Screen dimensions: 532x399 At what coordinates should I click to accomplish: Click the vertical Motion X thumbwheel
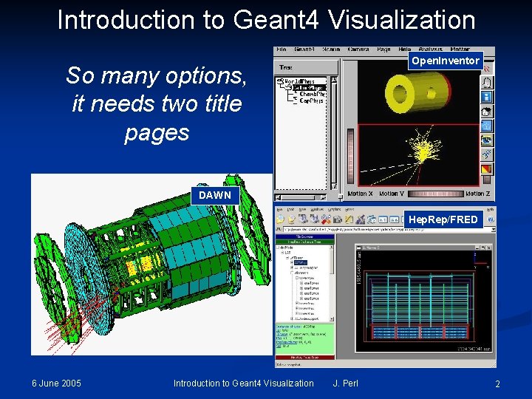point(350,156)
